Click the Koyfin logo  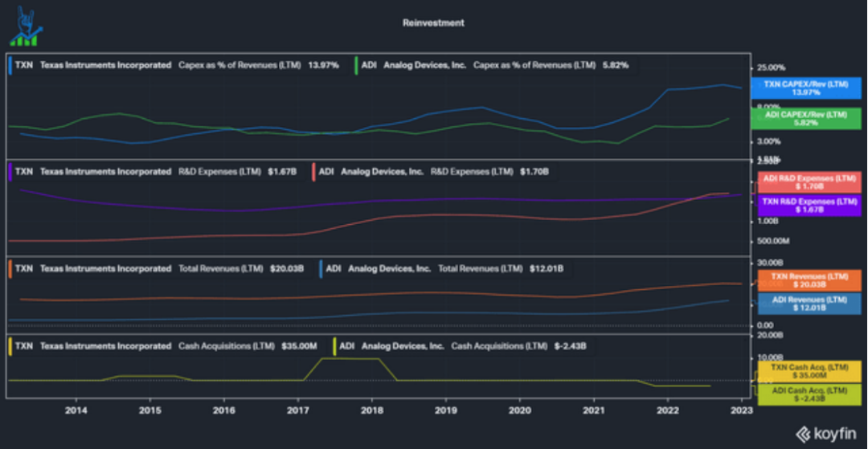click(x=828, y=433)
